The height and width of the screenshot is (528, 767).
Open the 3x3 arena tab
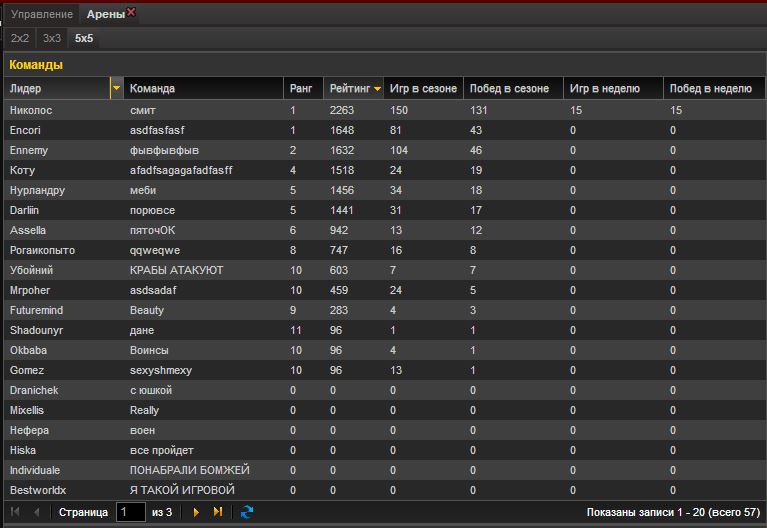point(52,38)
